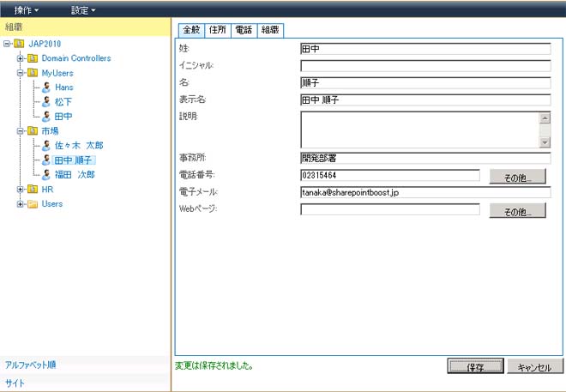Click the MyUsers folder icon
This screenshot has height=392, width=566.
(x=33, y=73)
